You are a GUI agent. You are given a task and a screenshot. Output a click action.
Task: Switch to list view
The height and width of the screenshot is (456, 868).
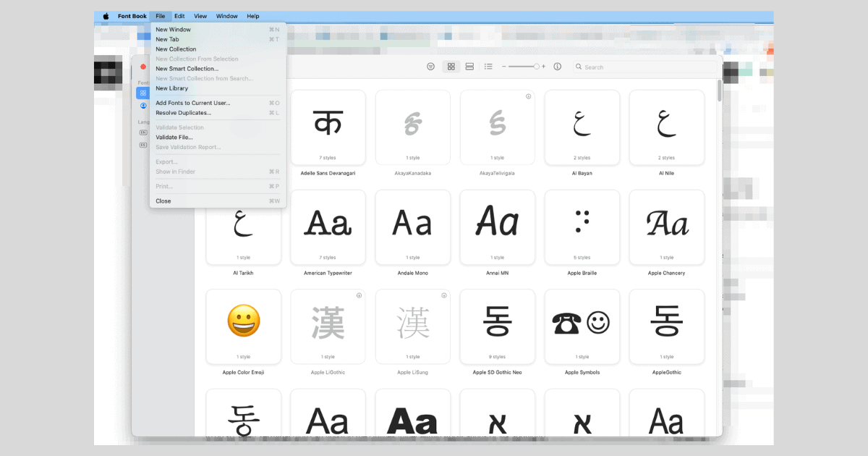pyautogui.click(x=488, y=67)
